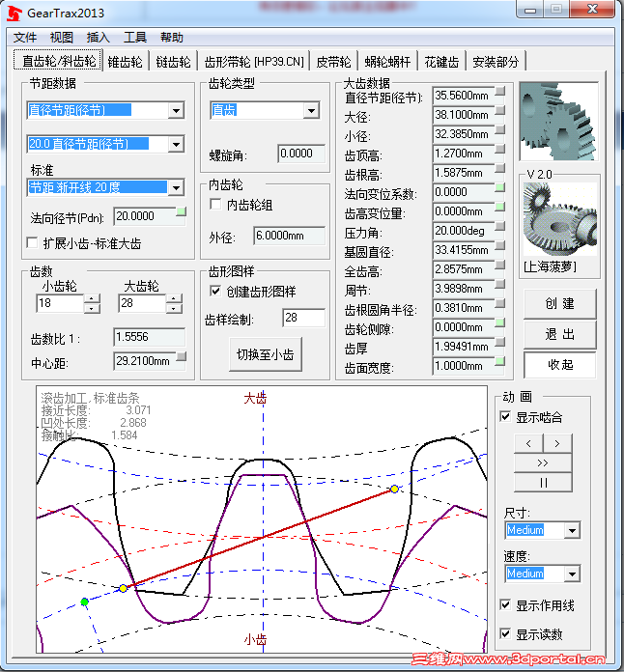The width and height of the screenshot is (624, 672).
Task: Click the 螺旋角 input field
Action: (301, 154)
